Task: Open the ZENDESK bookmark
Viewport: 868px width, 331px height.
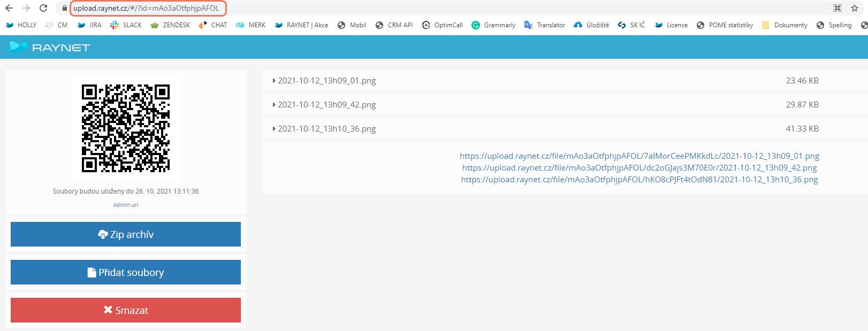Action: [170, 25]
